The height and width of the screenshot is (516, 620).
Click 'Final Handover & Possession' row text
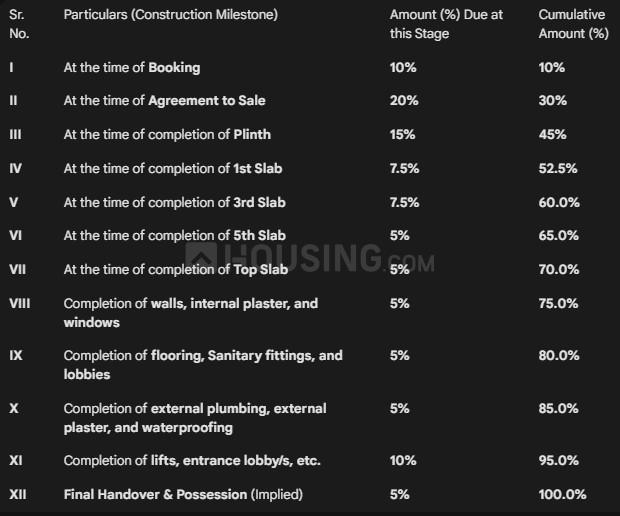pos(183,494)
